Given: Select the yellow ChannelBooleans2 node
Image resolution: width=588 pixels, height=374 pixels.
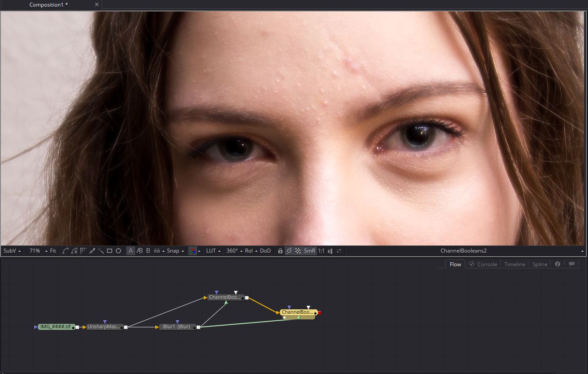Looking at the screenshot, I should click(x=298, y=312).
